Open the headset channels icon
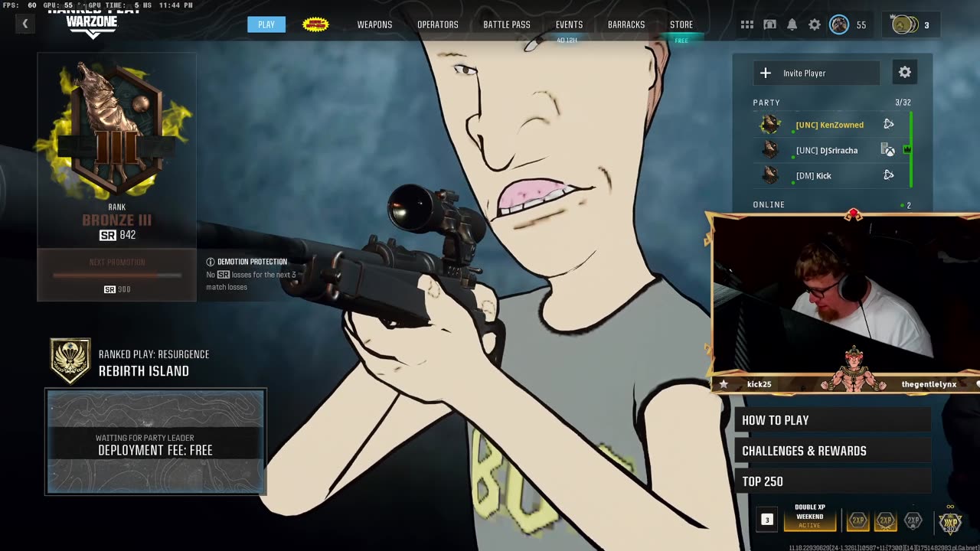The image size is (980, 551). tap(769, 24)
